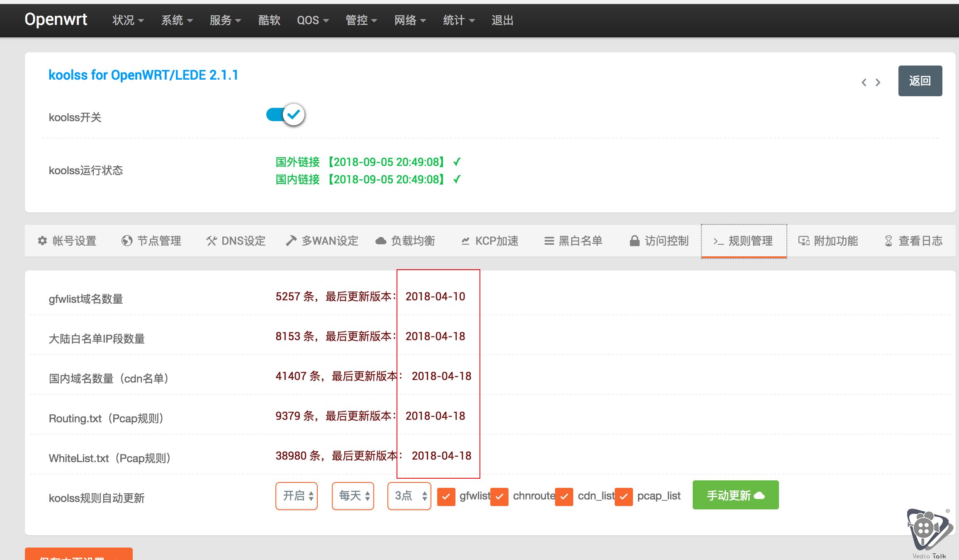Expand the 服务 menu

click(225, 20)
